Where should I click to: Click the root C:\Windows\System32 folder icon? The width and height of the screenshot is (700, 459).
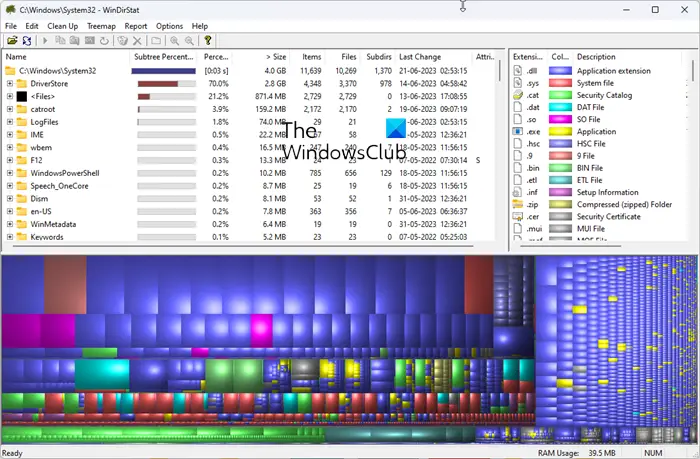click(x=10, y=71)
